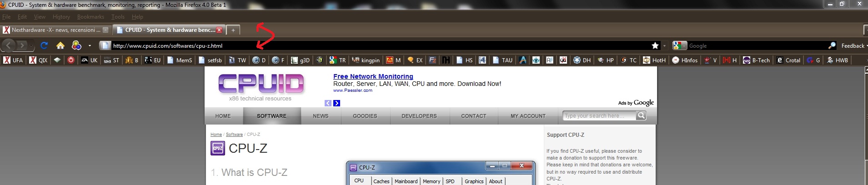Open the Help menu
The image size is (868, 185).
click(x=137, y=17)
